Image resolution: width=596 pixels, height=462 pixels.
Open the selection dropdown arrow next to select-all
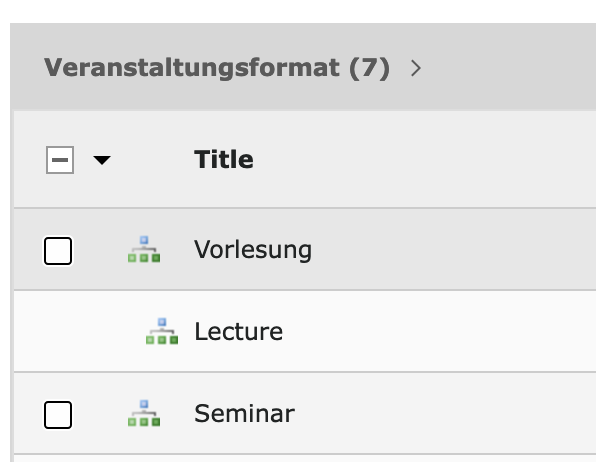point(102,160)
